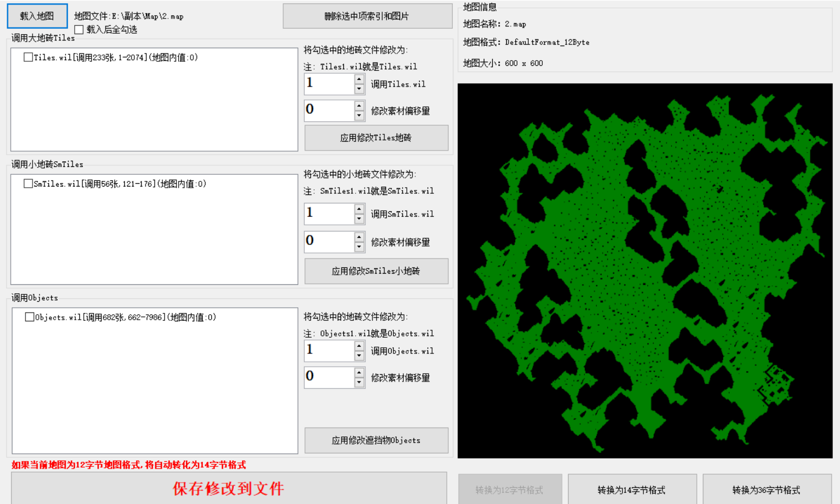Decrease SmTiles 修改素材偏移量 with down arrow

point(359,247)
